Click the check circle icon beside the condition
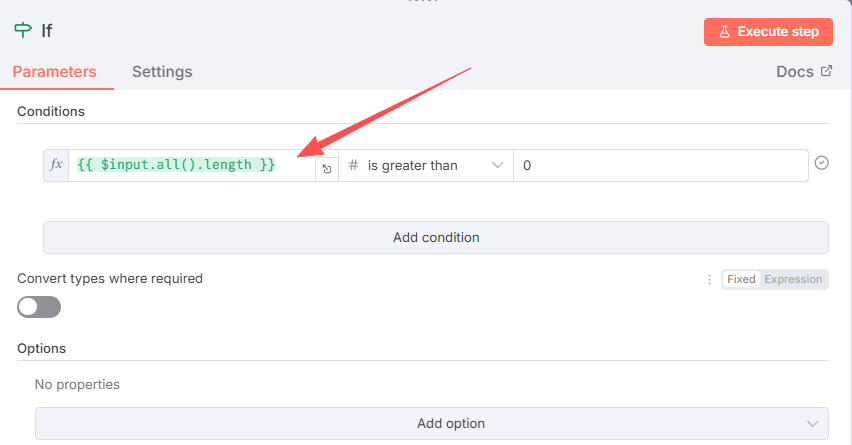 coord(822,163)
